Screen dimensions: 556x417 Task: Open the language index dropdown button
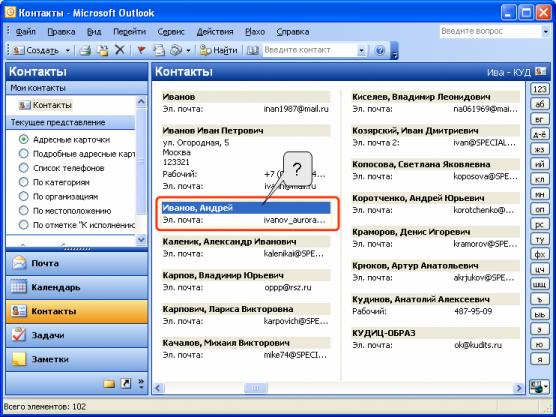click(539, 386)
